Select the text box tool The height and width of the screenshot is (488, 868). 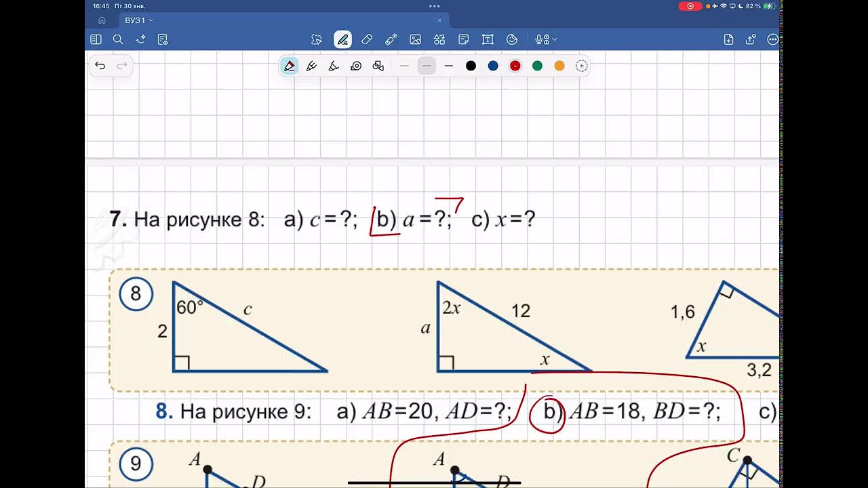pos(488,39)
